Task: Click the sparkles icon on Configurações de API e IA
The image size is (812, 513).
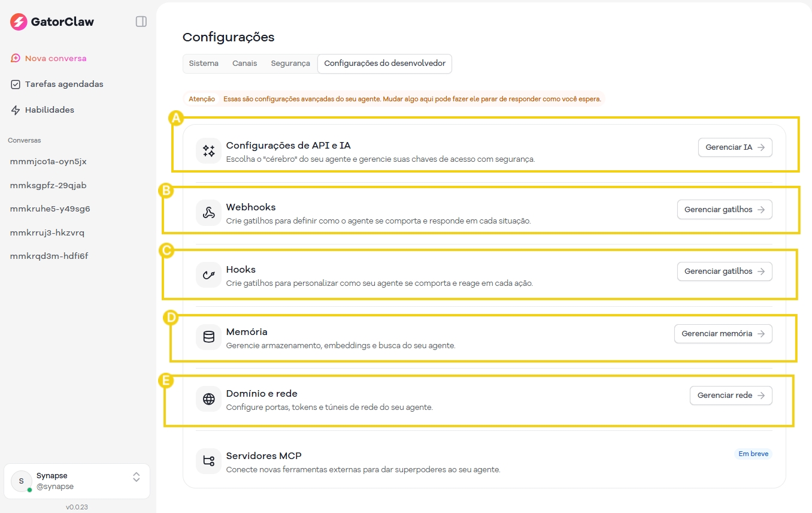Action: tap(208, 150)
